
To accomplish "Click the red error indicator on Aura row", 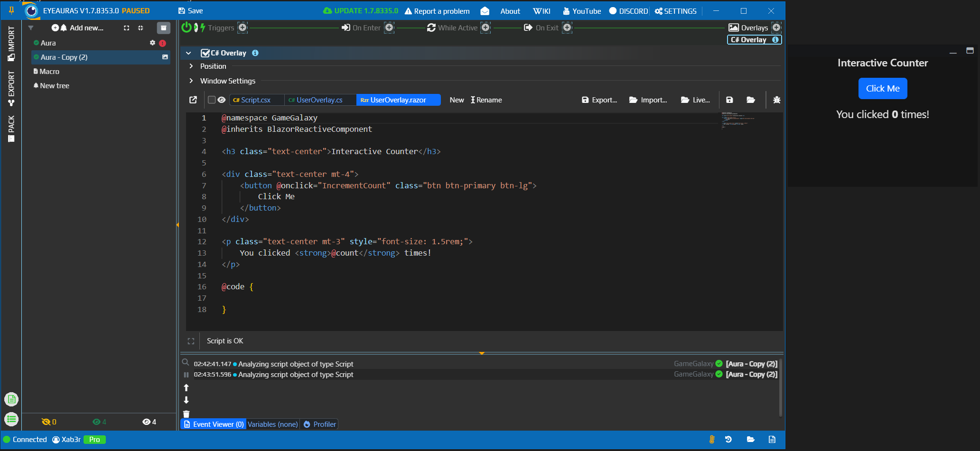I will 162,43.
